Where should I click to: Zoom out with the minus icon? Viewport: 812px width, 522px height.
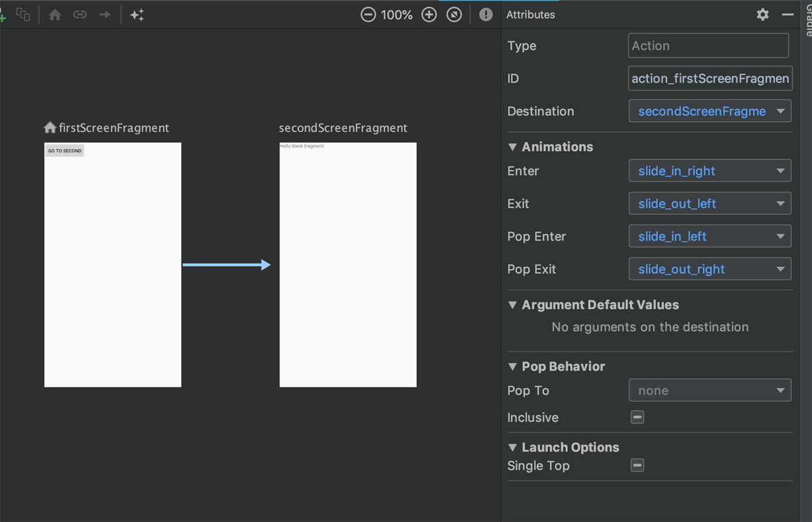coord(368,14)
